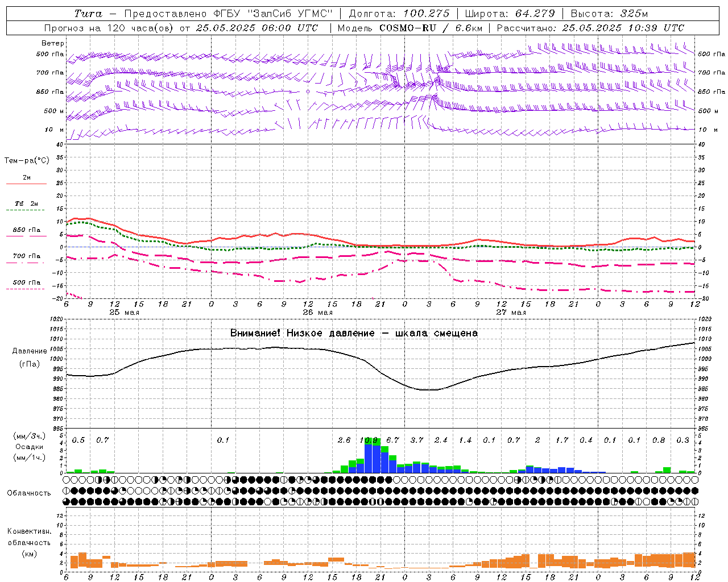This screenshot has width=728, height=582.
Task: Click the "25 мая" date label
Action: (124, 313)
